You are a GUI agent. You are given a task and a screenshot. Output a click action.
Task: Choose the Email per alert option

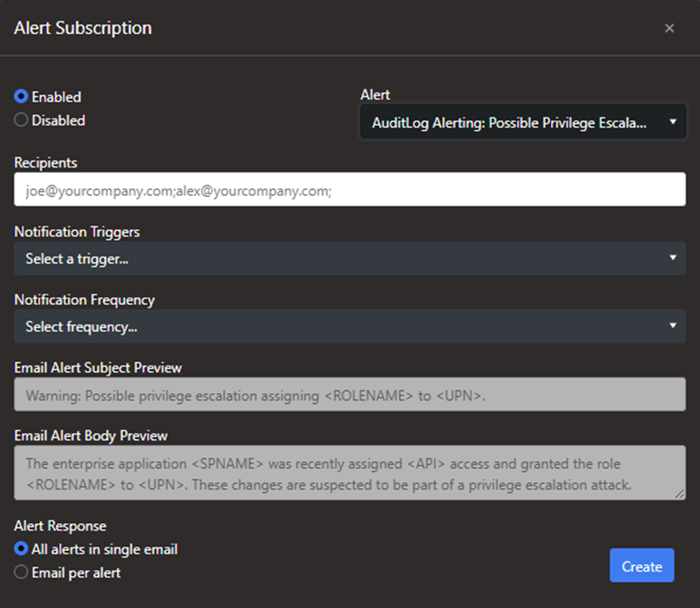coord(21,572)
